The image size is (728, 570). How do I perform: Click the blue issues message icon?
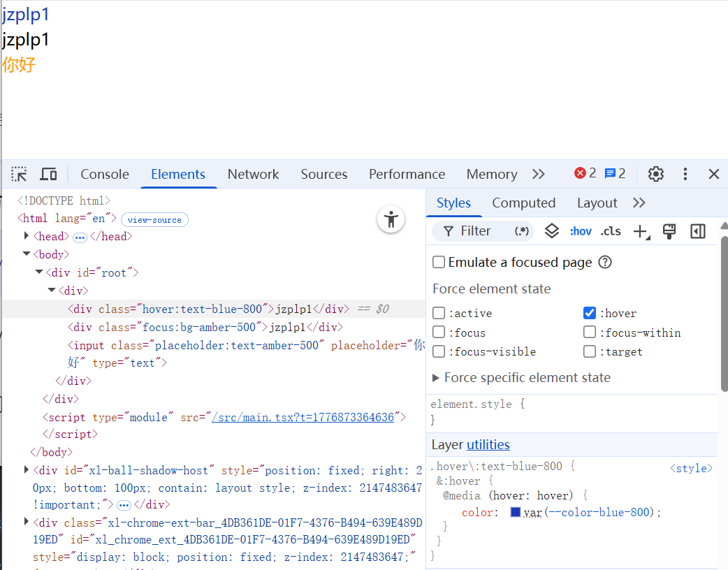[610, 174]
